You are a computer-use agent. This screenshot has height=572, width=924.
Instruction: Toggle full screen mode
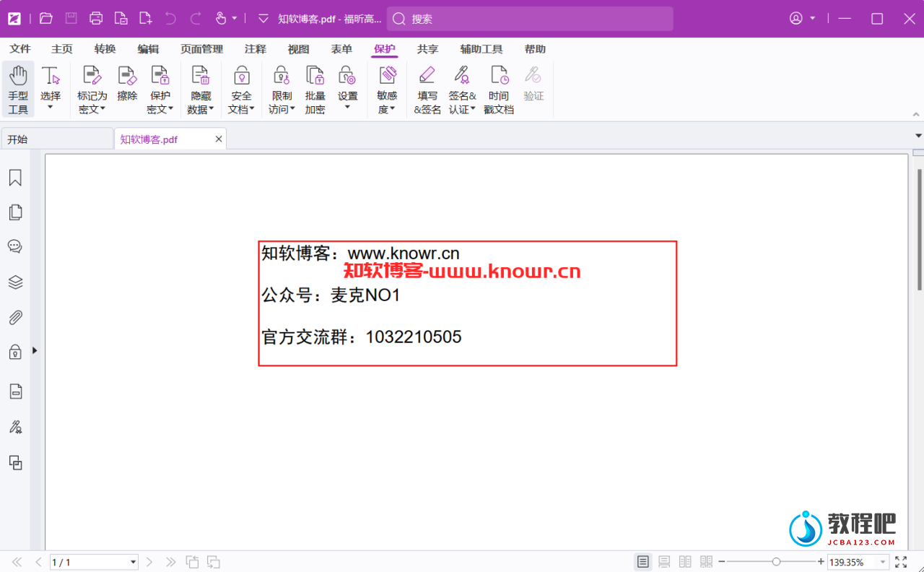(901, 561)
